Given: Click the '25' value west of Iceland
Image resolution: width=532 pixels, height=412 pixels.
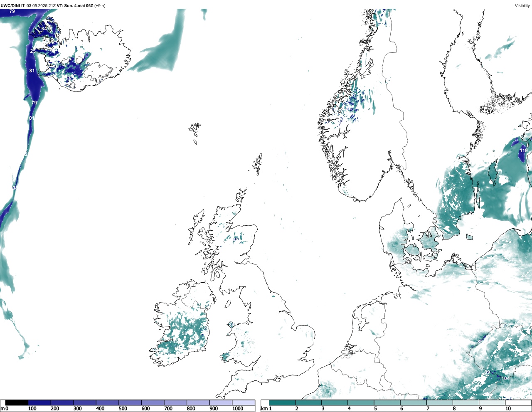Looking at the screenshot, I should [x=33, y=51].
